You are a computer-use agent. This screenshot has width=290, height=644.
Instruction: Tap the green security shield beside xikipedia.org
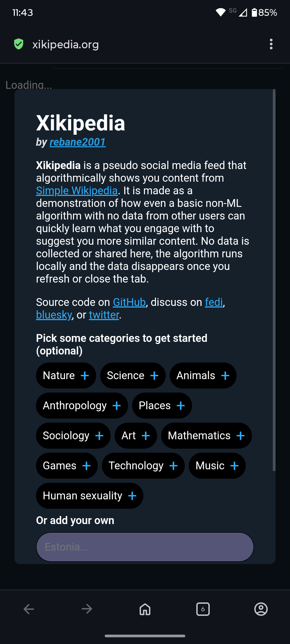pyautogui.click(x=18, y=44)
